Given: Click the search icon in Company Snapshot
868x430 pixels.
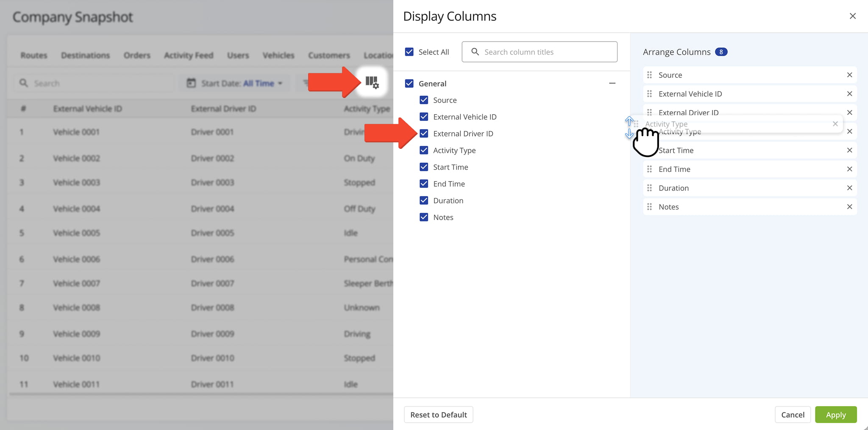Looking at the screenshot, I should [24, 83].
